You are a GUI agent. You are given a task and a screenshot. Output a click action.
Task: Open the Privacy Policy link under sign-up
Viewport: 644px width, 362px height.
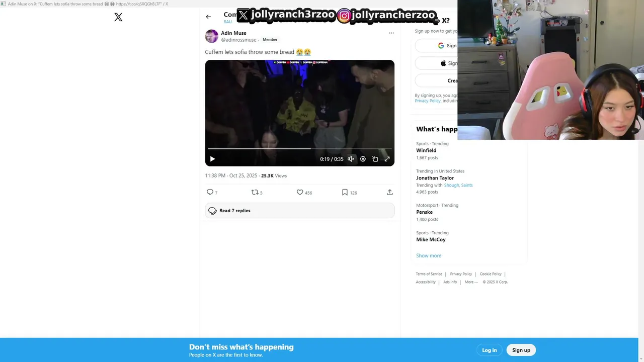pos(428,101)
